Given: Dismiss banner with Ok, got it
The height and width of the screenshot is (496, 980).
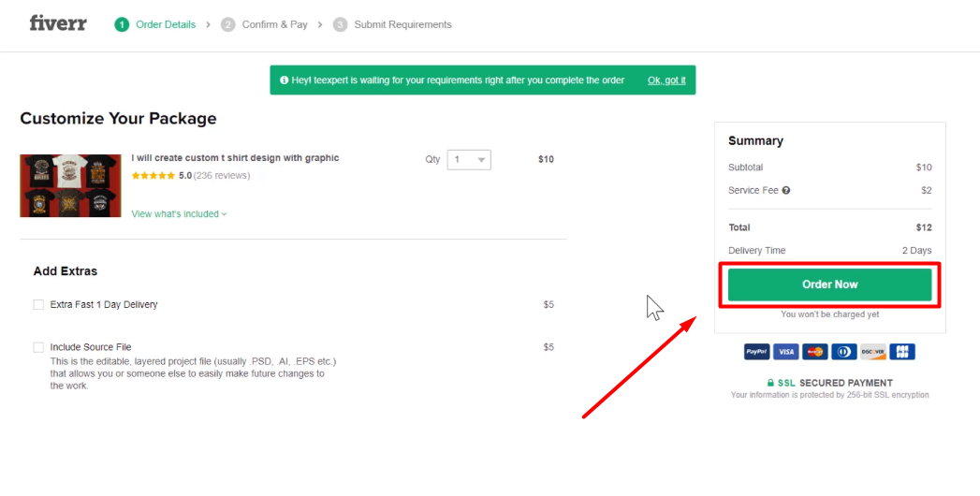Looking at the screenshot, I should coord(666,80).
